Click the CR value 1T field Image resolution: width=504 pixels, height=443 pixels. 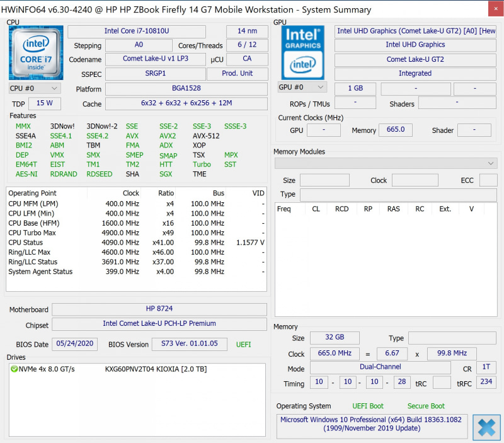[486, 367]
